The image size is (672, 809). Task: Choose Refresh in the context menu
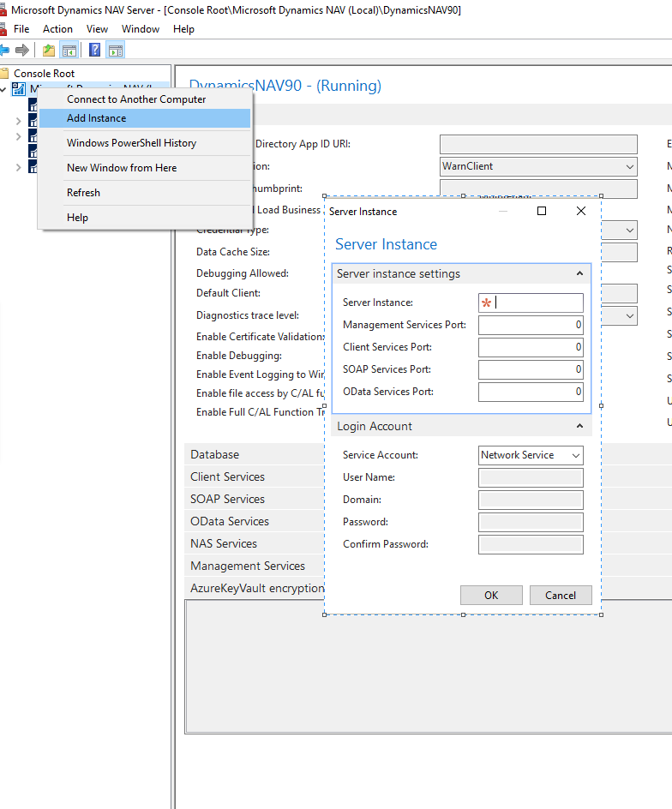coord(145,193)
